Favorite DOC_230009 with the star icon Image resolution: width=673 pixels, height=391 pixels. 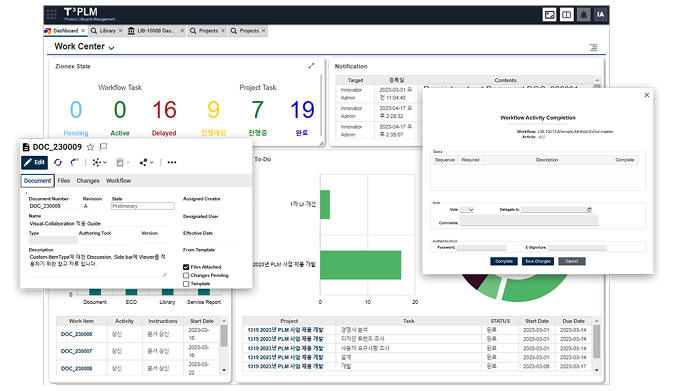click(90, 147)
